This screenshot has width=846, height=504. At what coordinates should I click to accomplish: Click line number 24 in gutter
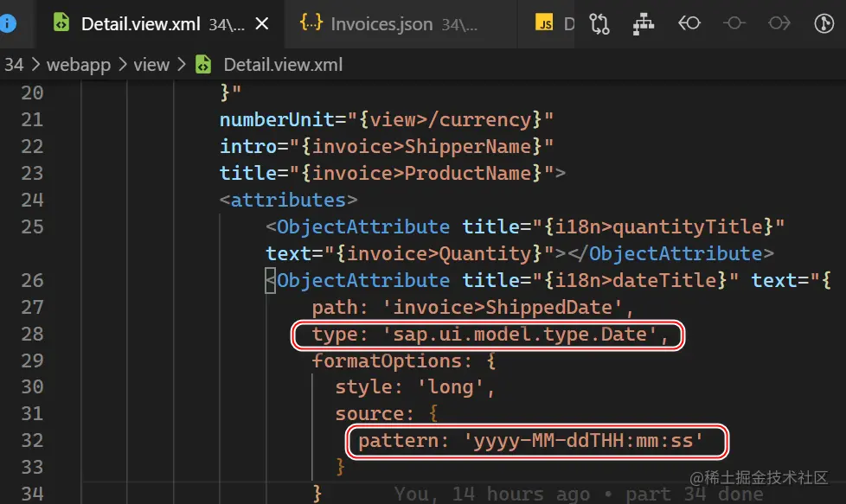(x=32, y=201)
